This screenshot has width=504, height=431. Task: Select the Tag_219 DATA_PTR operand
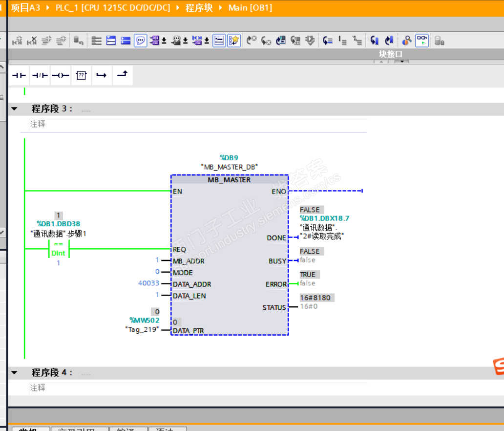(142, 329)
